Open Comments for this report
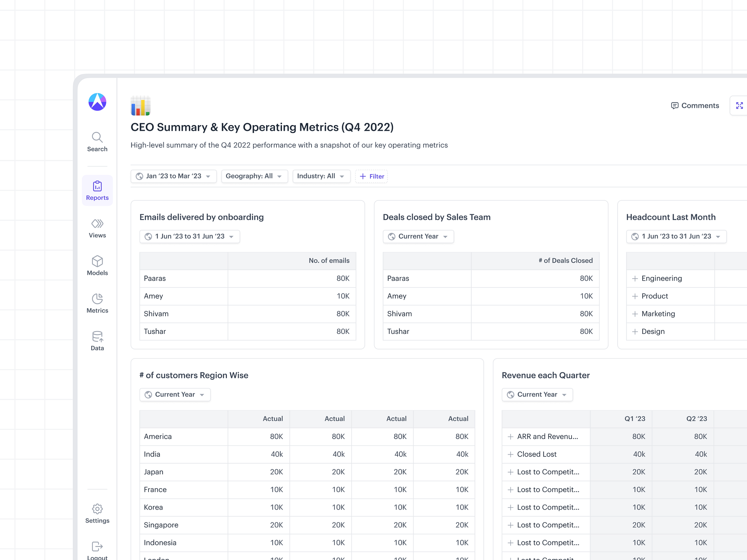The width and height of the screenshot is (747, 560). click(x=694, y=105)
